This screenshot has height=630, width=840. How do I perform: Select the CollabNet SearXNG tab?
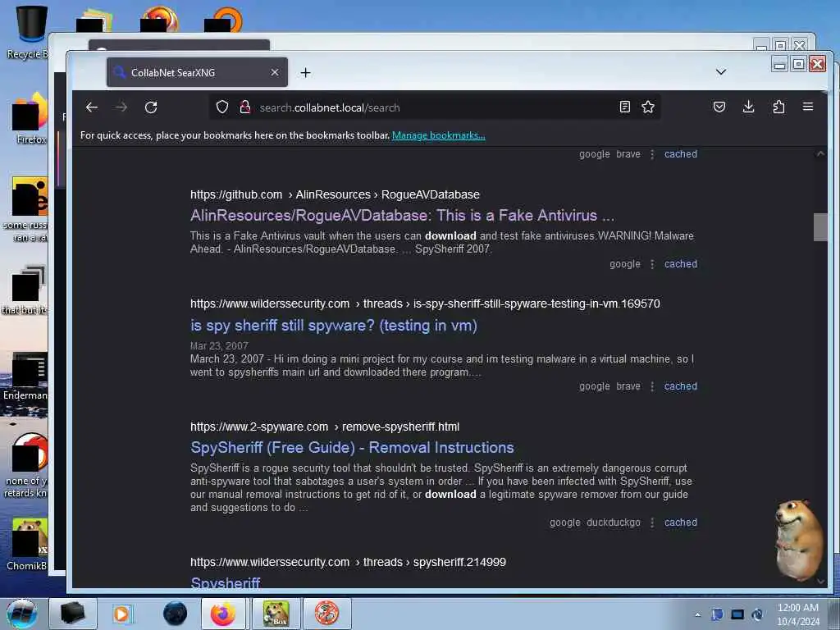[x=197, y=72]
